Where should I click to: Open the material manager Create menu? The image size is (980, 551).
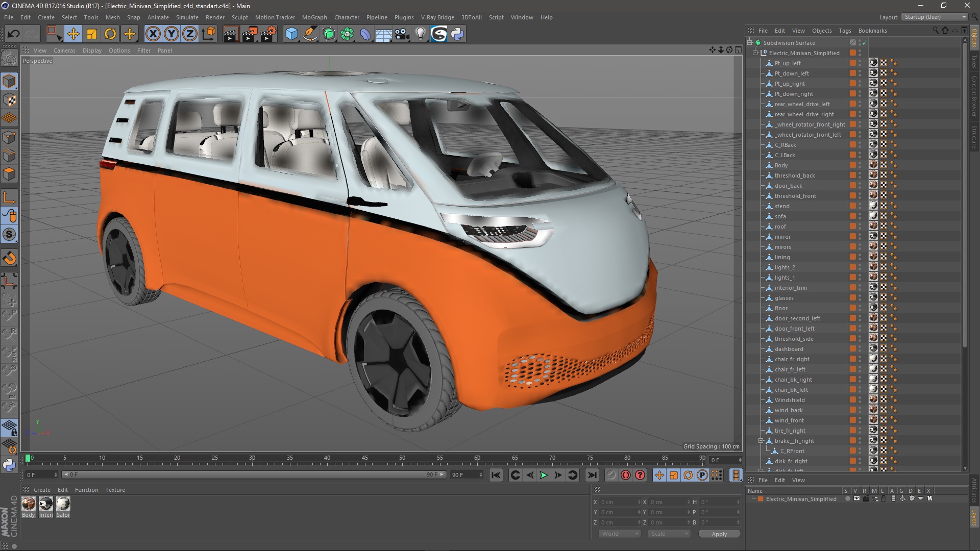[42, 490]
